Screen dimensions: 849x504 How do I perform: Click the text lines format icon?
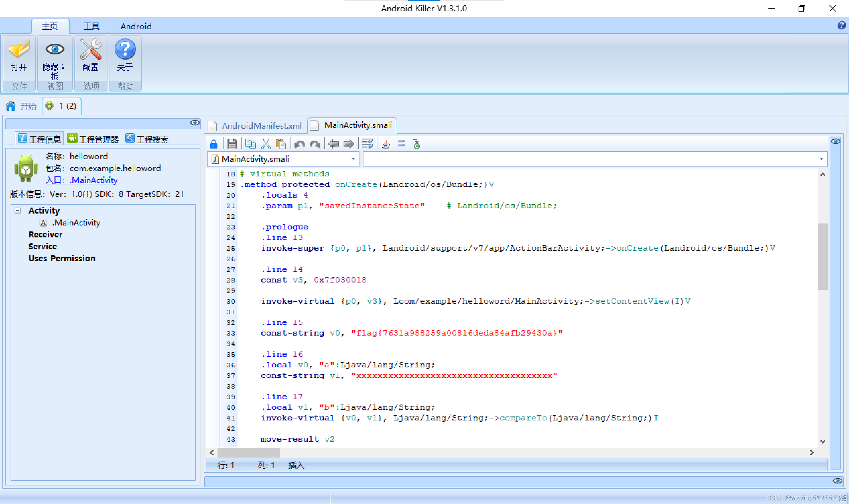tap(401, 144)
